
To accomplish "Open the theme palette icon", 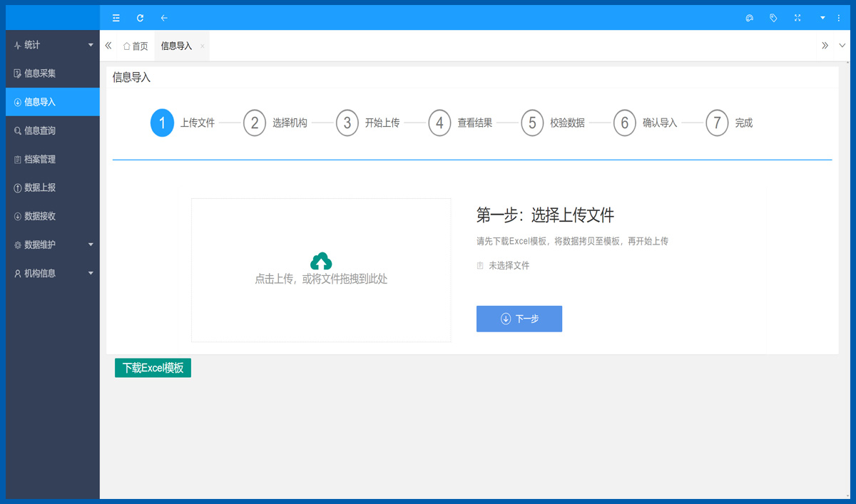I will pyautogui.click(x=749, y=18).
